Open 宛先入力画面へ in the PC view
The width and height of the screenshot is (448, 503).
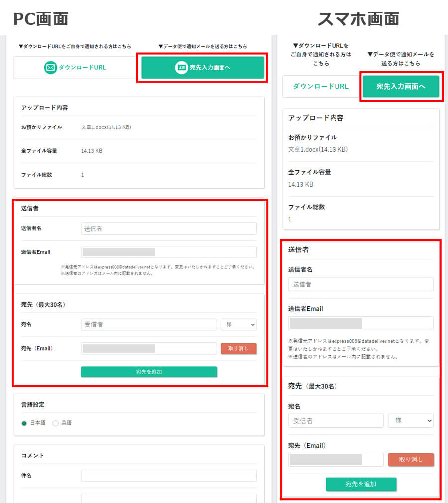pyautogui.click(x=203, y=67)
